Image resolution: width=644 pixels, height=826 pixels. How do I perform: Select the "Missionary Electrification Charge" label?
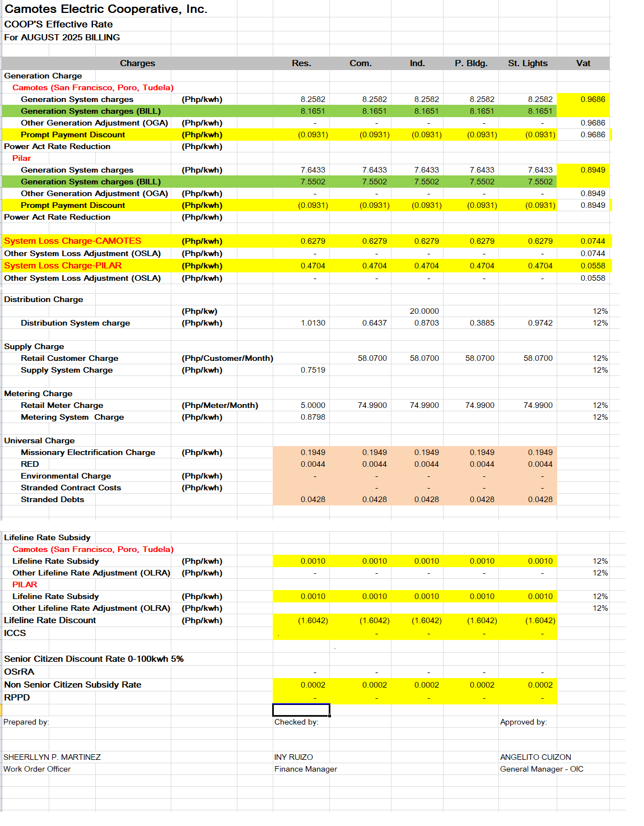88,452
